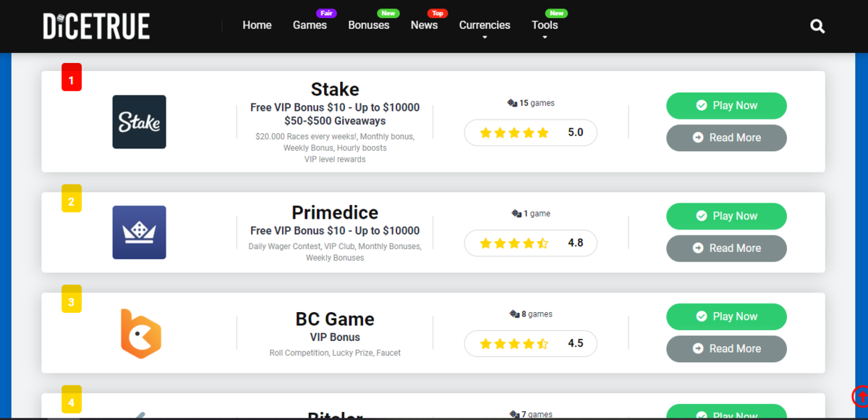Screen dimensions: 868x420
Task: Expand the Tools dropdown menu
Action: coord(545,26)
